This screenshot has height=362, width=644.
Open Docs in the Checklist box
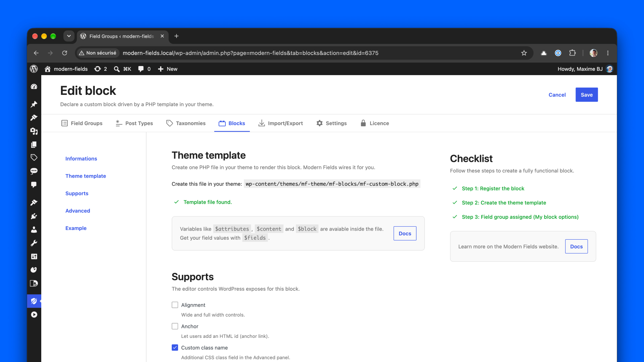[x=576, y=246]
